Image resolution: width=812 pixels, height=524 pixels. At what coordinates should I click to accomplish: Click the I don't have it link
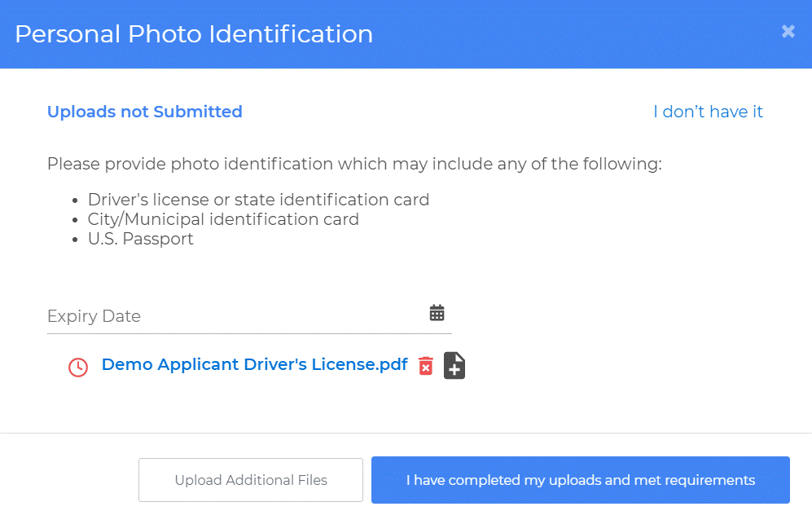[708, 112]
